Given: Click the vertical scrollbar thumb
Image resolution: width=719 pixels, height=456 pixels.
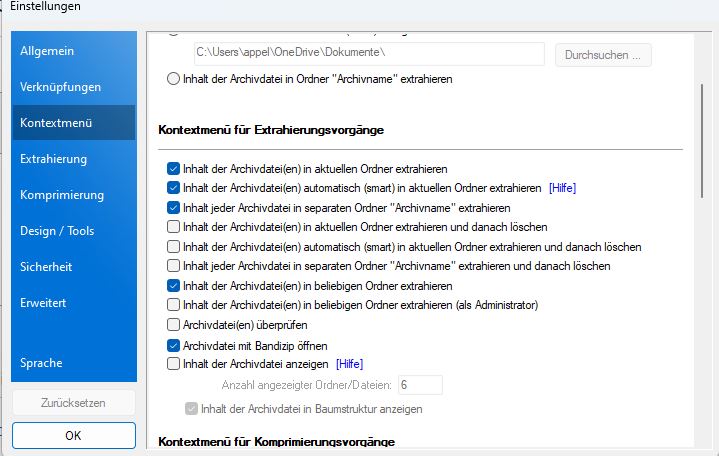Looking at the screenshot, I should (702, 141).
